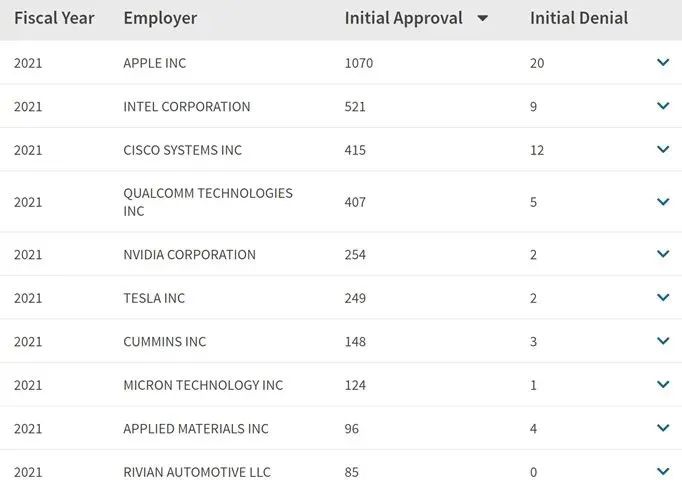Expand the APPLE INC row chevron
This screenshot has width=682, height=493.
pyautogui.click(x=662, y=63)
